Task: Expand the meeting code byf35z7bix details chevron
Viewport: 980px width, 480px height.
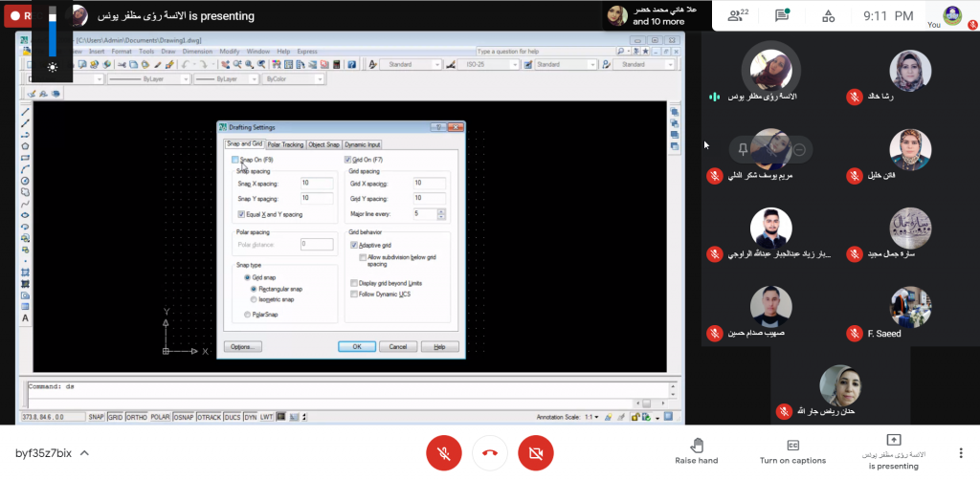Action: [x=84, y=452]
